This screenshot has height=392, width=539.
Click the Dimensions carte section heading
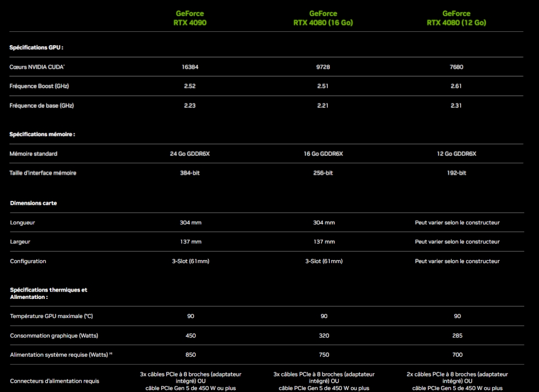33,203
